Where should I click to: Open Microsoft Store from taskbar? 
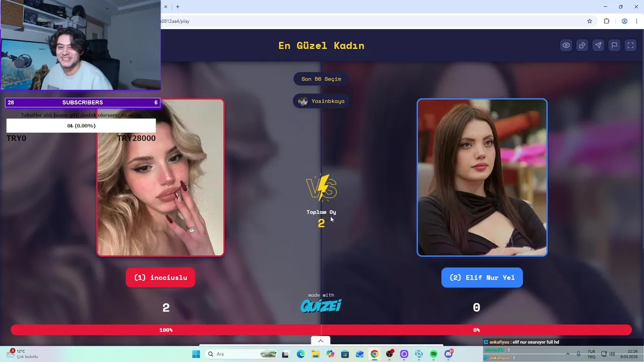click(x=345, y=354)
